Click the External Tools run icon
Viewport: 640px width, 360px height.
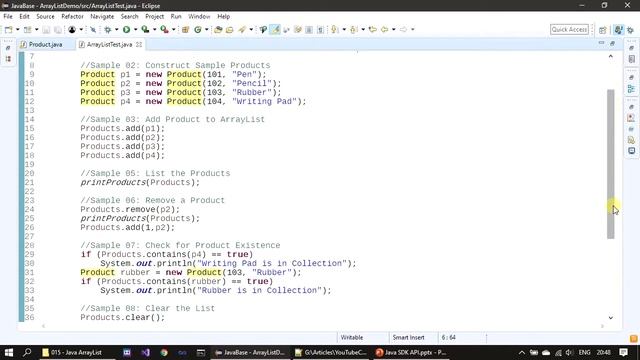click(x=164, y=30)
